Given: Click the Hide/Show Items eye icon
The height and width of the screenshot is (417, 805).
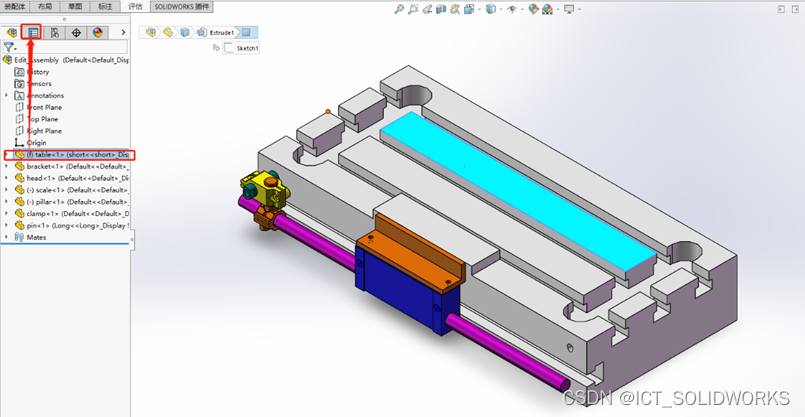Looking at the screenshot, I should [x=512, y=9].
